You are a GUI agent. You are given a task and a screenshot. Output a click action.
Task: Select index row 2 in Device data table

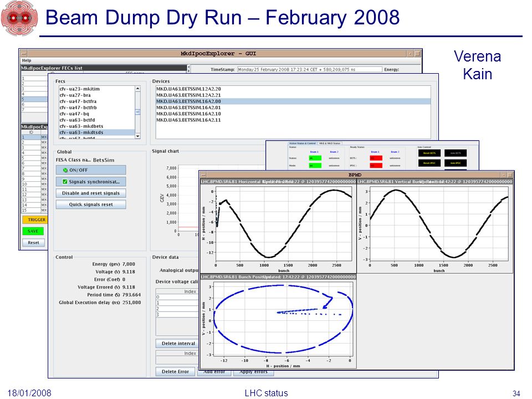177,309
